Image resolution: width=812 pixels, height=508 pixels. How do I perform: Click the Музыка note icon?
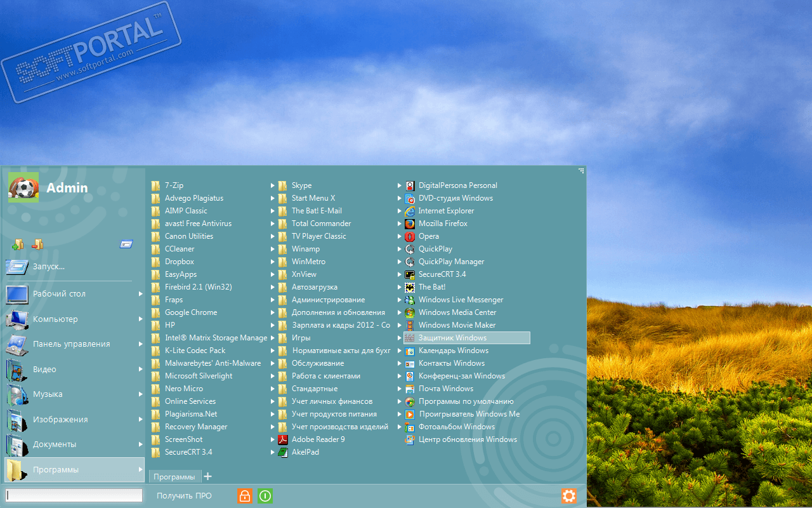point(17,394)
